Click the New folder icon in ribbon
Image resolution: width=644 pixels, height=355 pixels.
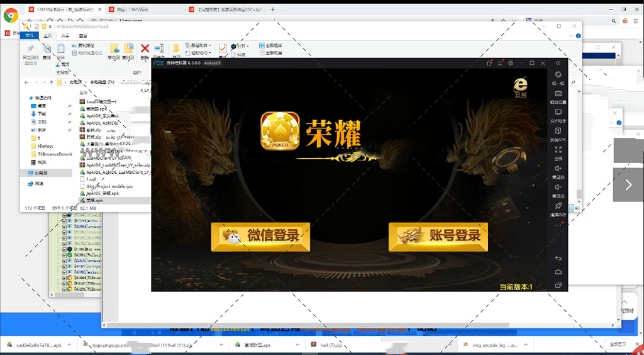point(176,49)
